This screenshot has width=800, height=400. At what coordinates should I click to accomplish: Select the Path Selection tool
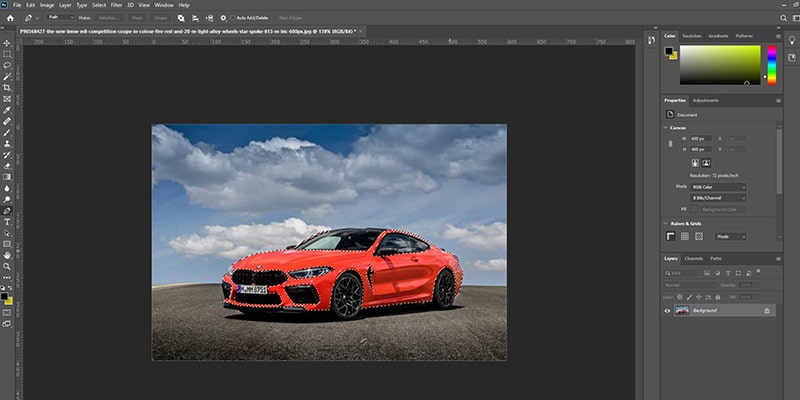pyautogui.click(x=7, y=233)
